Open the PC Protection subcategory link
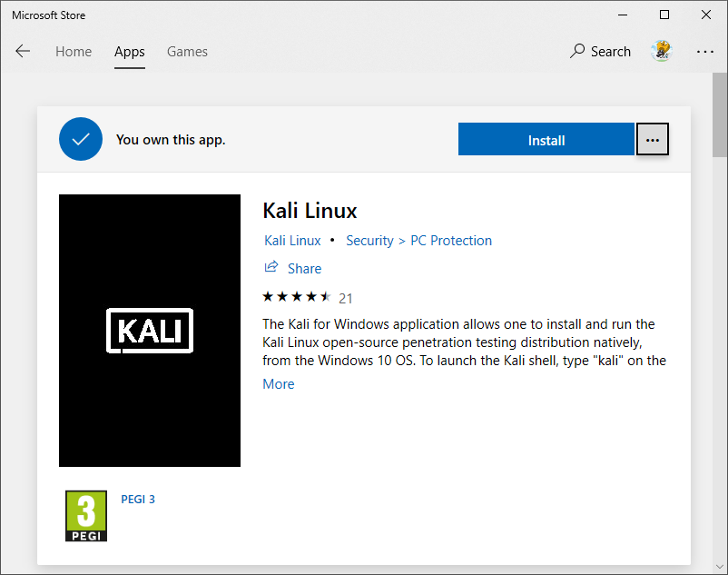The image size is (728, 575). click(451, 241)
